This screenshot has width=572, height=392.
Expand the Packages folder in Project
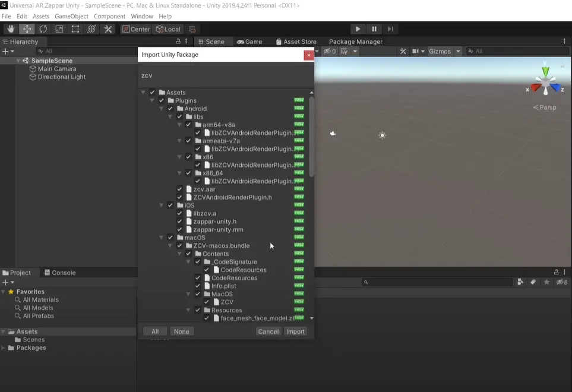tap(3, 348)
